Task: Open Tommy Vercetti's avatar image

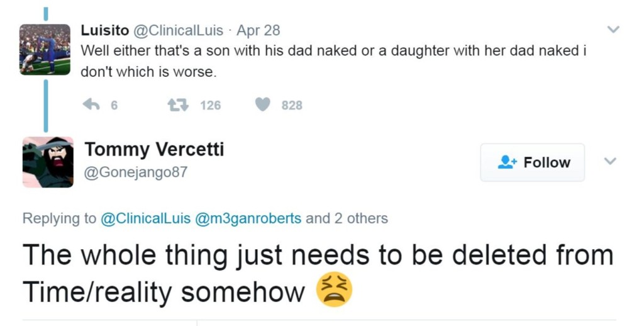Action: (x=48, y=162)
